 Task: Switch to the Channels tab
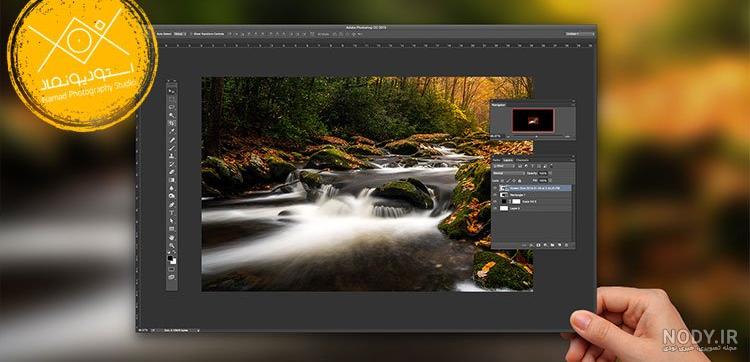click(522, 160)
